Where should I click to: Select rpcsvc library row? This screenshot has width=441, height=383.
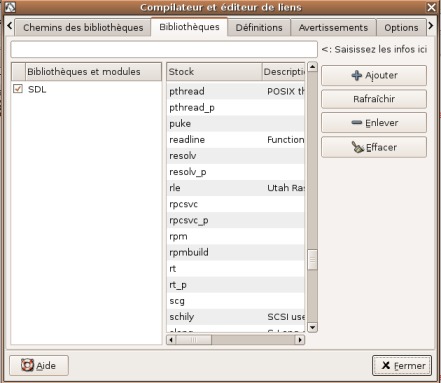tap(236, 204)
